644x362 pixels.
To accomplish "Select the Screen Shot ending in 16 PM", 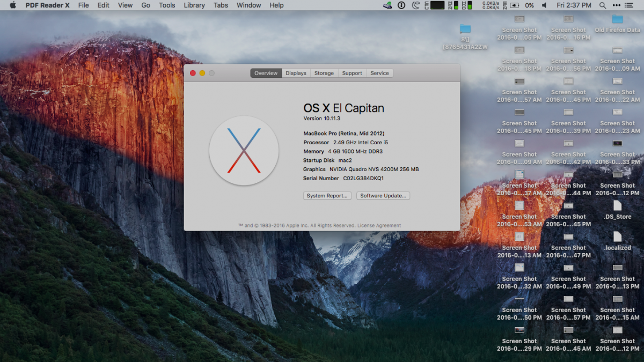I will click(x=568, y=20).
